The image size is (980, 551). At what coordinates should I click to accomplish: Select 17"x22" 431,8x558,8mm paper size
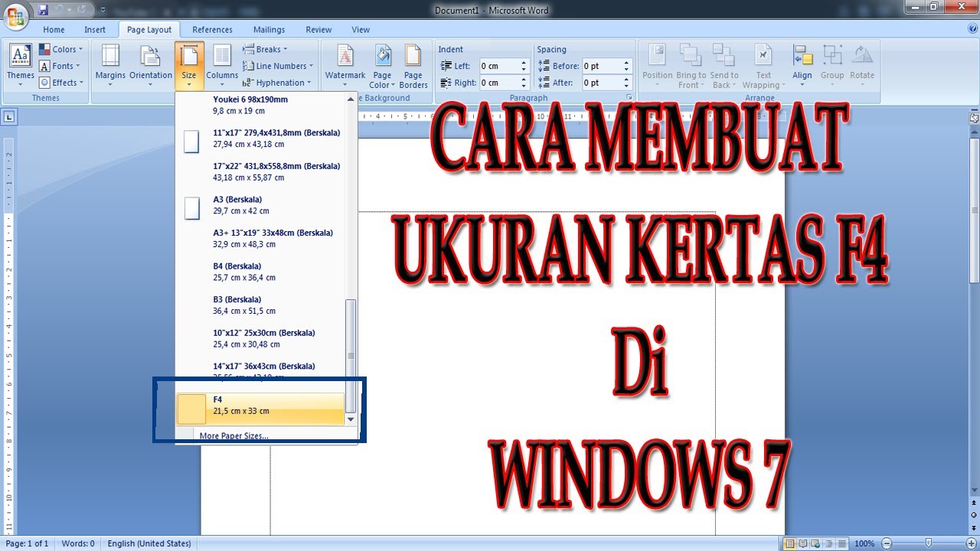[260, 171]
